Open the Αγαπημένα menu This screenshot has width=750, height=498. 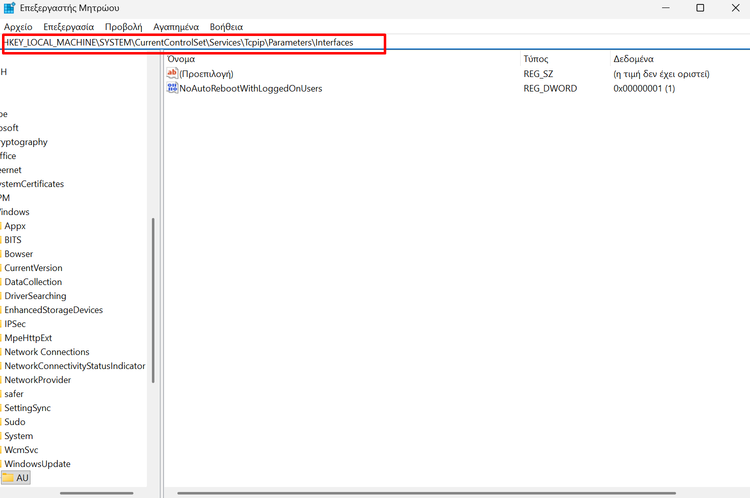(x=176, y=27)
